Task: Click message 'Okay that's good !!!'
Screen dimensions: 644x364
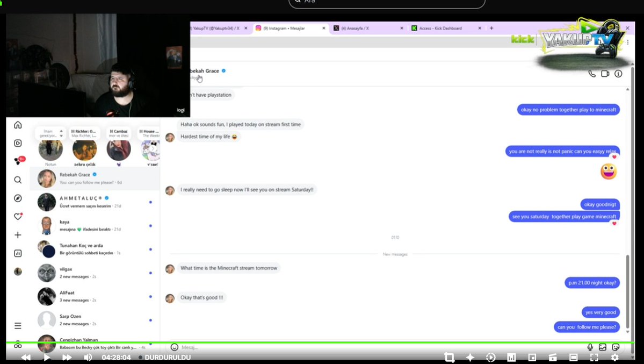Action: pos(201,298)
